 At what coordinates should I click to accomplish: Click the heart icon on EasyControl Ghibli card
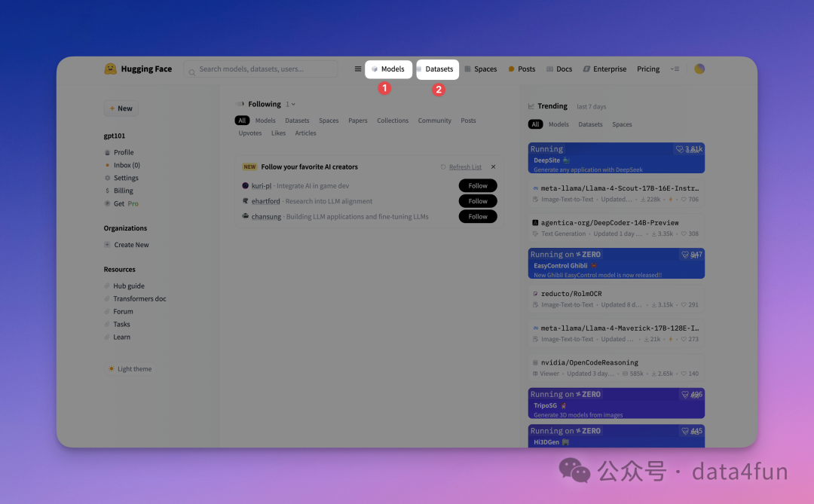pos(684,255)
